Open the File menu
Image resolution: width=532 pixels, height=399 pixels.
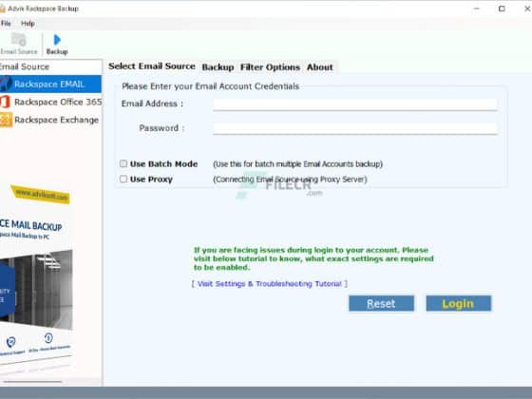(x=6, y=24)
